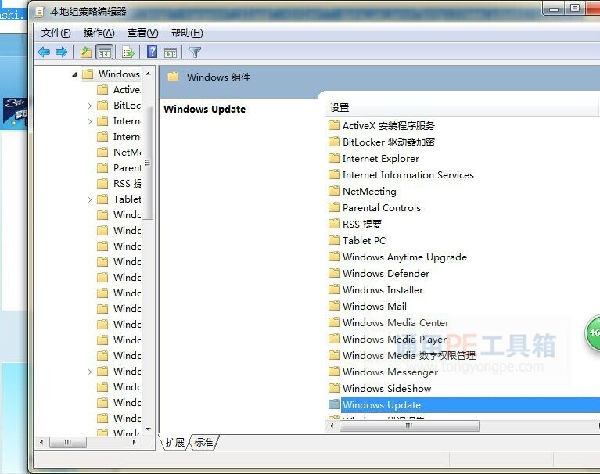The image size is (600, 474).
Task: Click the tree pane horizontal scrollbar thumb
Action: coord(68,442)
